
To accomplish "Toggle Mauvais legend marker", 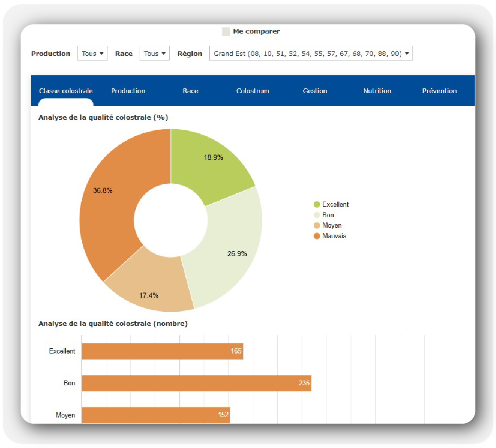I will pyautogui.click(x=317, y=236).
